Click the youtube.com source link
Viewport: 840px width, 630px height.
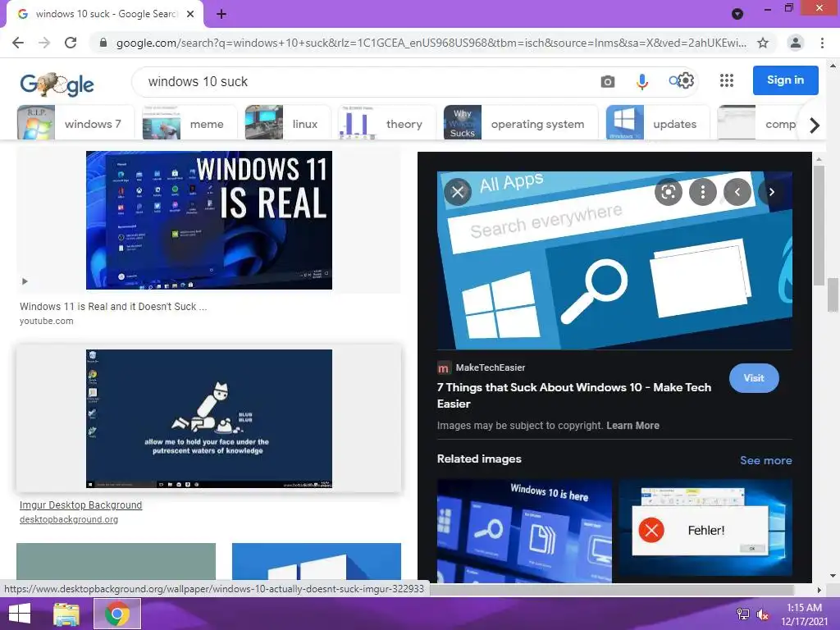47,321
